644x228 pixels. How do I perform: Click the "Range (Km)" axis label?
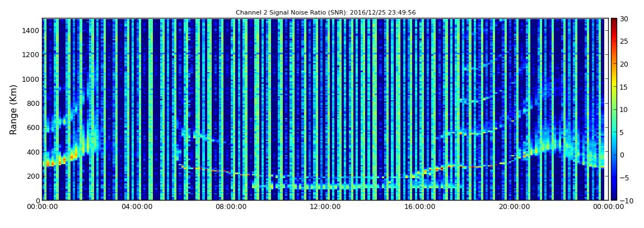(x=13, y=110)
